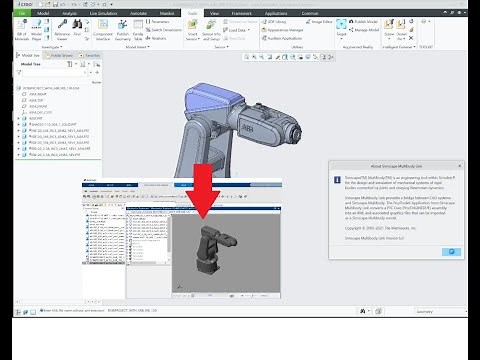
Task: Expand the BASE.PRT tree node
Action: click(x=19, y=118)
